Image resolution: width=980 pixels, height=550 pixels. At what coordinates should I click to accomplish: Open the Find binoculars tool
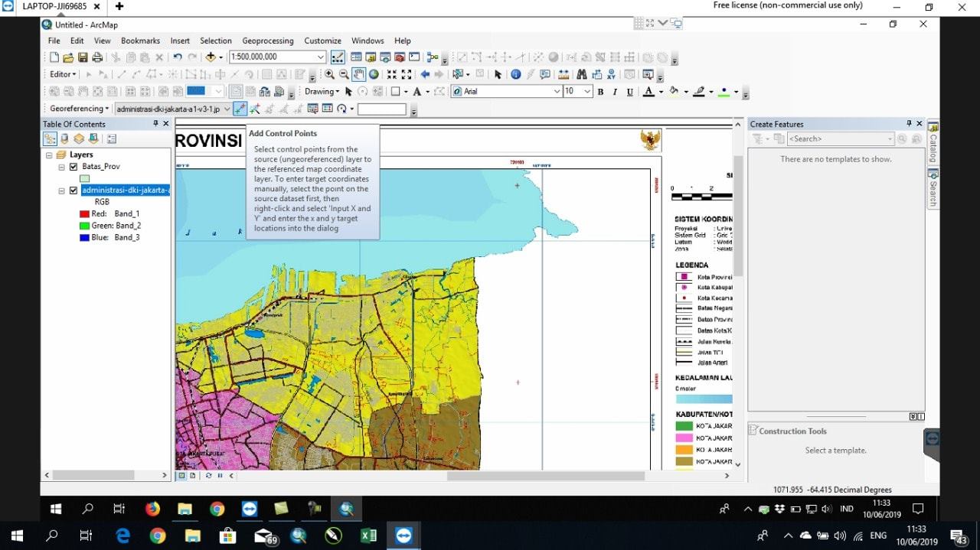pyautogui.click(x=581, y=74)
